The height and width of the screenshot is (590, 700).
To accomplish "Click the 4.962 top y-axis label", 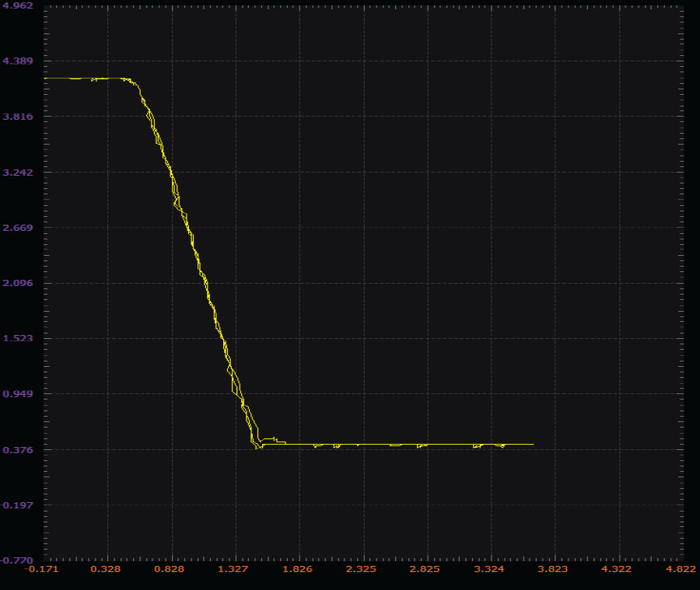I will click(18, 5).
